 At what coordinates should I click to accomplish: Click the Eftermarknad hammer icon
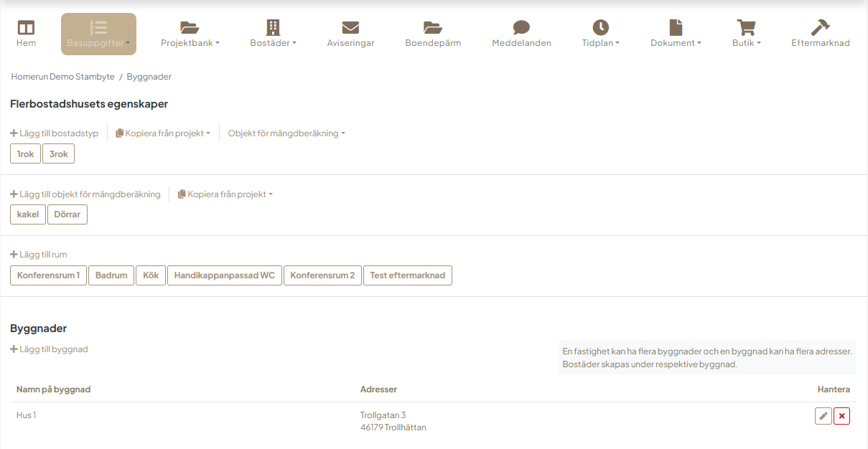[x=820, y=28]
